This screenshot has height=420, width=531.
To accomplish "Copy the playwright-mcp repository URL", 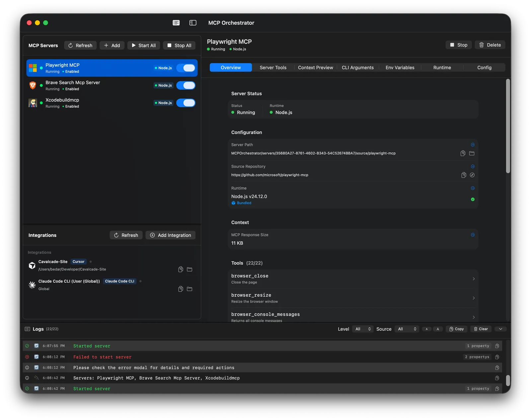I will tap(464, 175).
